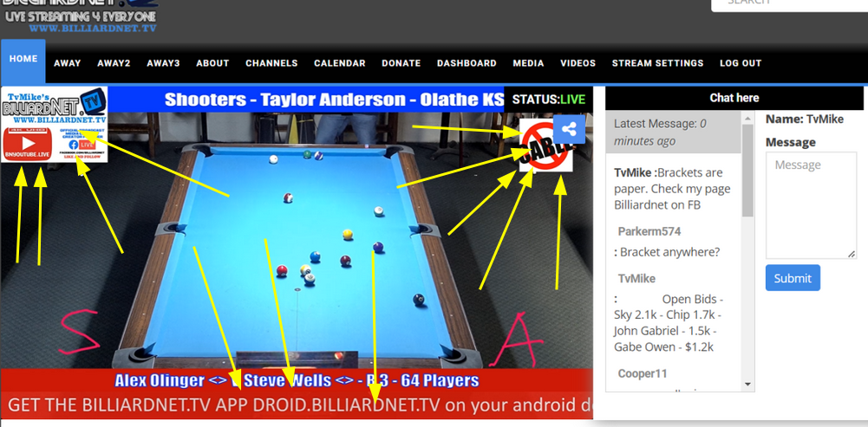Click the STATUS:LIVE indicator
868x427 pixels.
click(548, 100)
